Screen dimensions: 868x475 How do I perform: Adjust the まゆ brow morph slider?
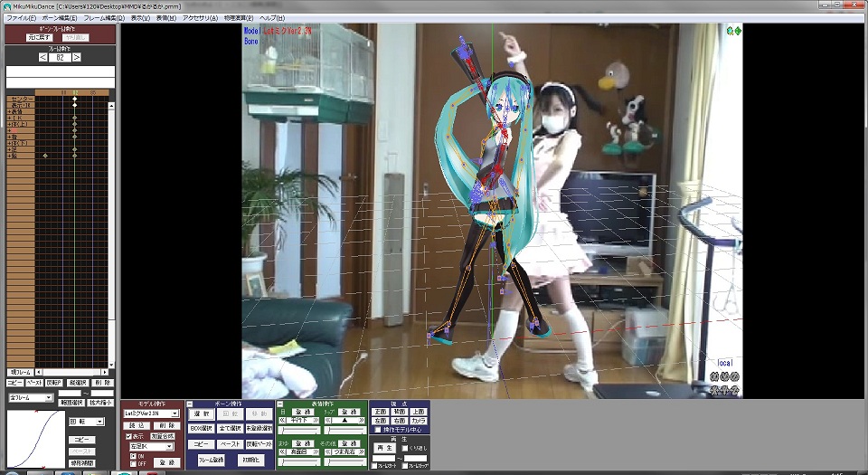point(298,461)
